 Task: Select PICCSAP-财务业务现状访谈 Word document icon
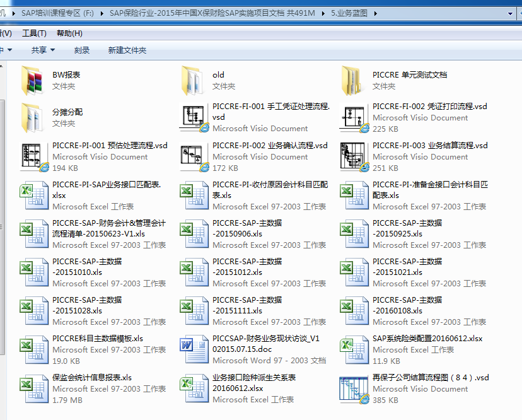pyautogui.click(x=194, y=349)
